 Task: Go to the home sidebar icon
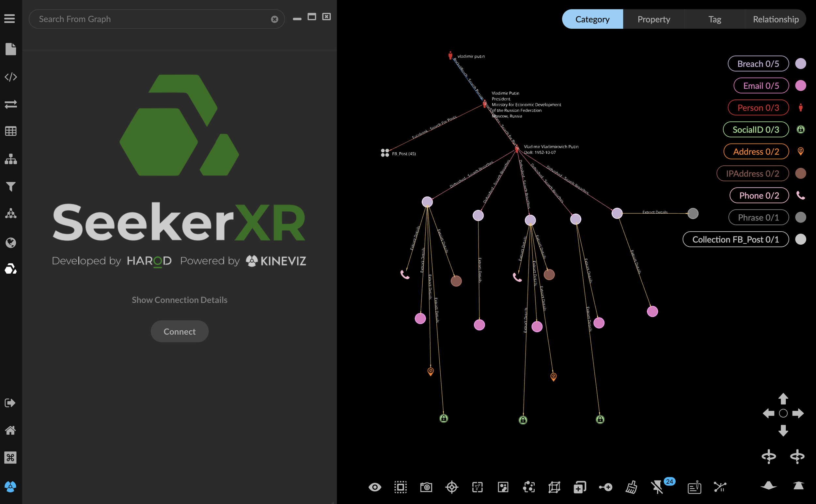pos(10,430)
